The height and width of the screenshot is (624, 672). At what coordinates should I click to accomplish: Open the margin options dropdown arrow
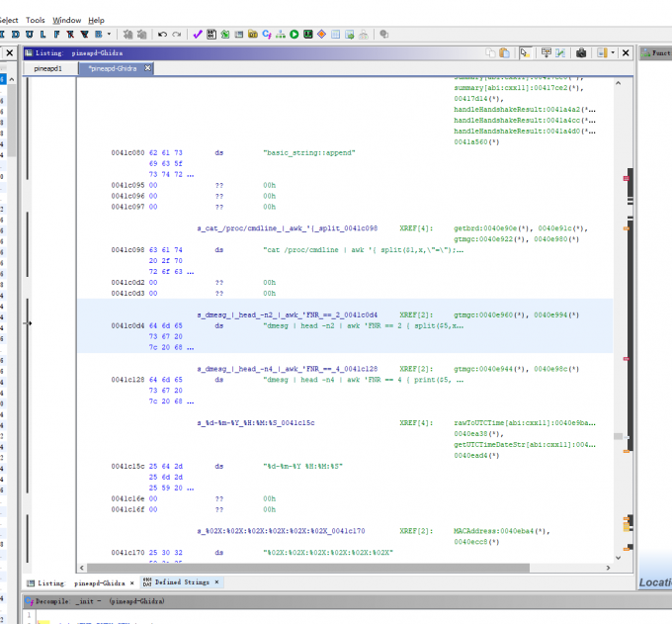tap(613, 52)
